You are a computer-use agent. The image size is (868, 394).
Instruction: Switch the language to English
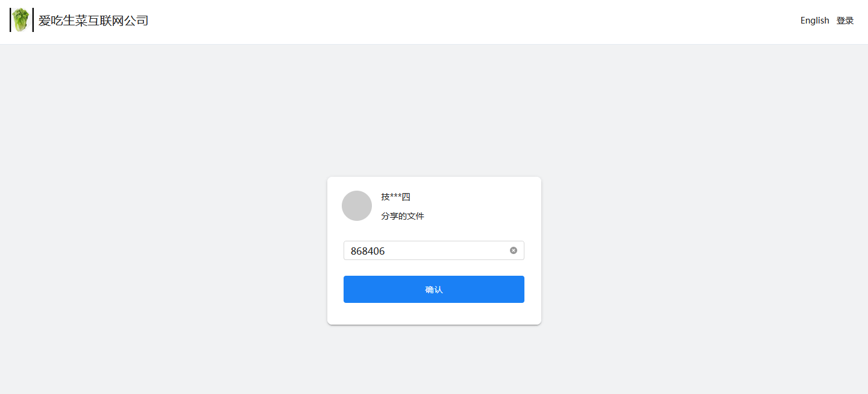point(815,21)
